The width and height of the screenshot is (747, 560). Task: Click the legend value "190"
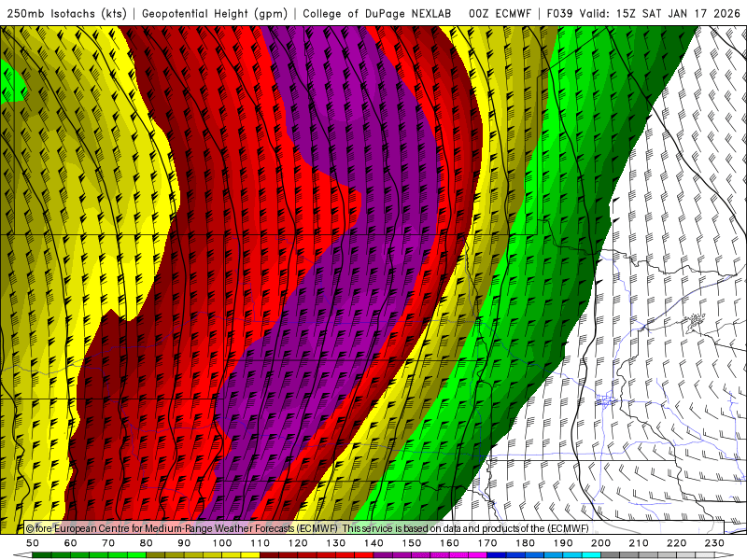tap(563, 543)
